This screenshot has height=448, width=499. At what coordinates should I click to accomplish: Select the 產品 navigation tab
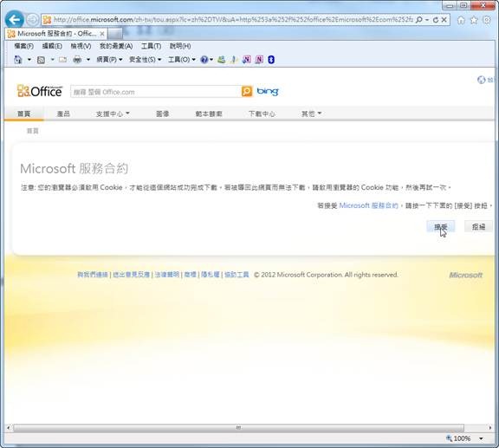pyautogui.click(x=63, y=114)
